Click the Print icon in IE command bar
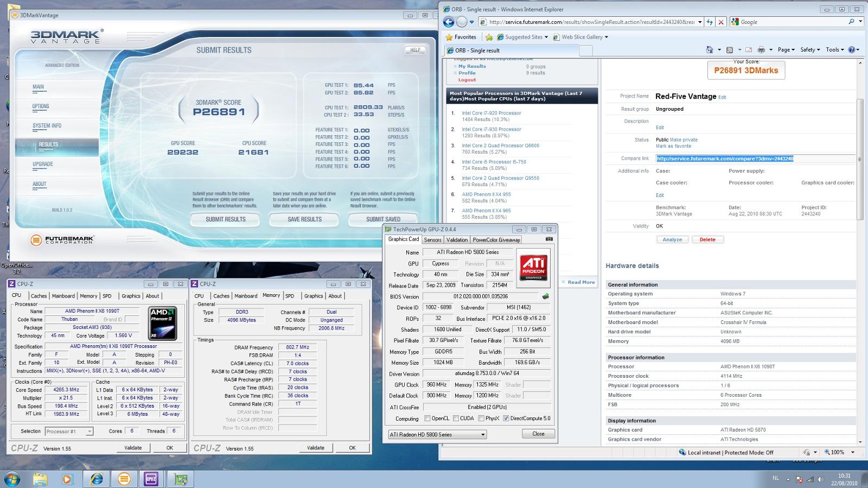 click(761, 49)
